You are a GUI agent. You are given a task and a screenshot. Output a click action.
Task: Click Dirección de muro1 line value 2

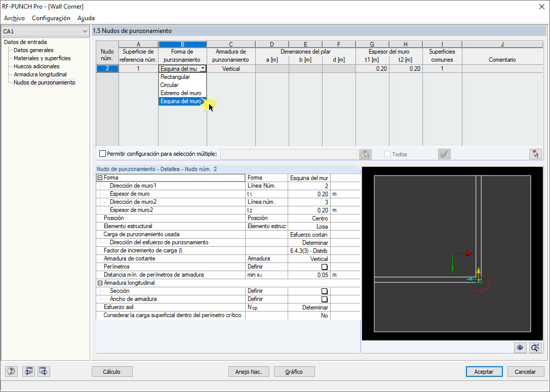[309, 186]
